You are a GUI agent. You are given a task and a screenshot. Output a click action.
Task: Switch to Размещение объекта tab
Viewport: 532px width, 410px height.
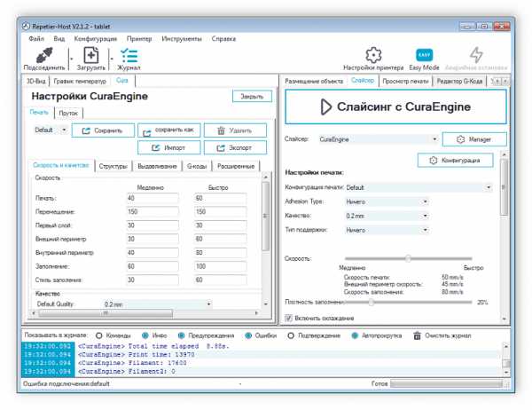pos(314,81)
